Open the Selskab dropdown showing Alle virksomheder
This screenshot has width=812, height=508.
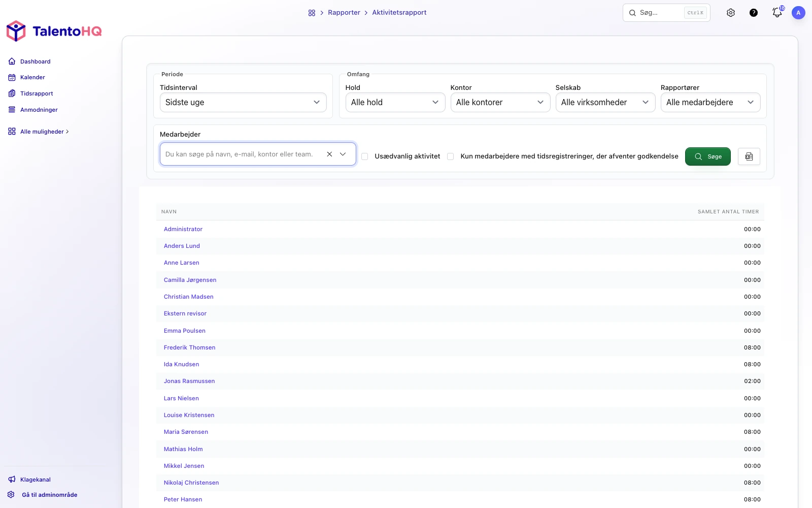point(605,102)
